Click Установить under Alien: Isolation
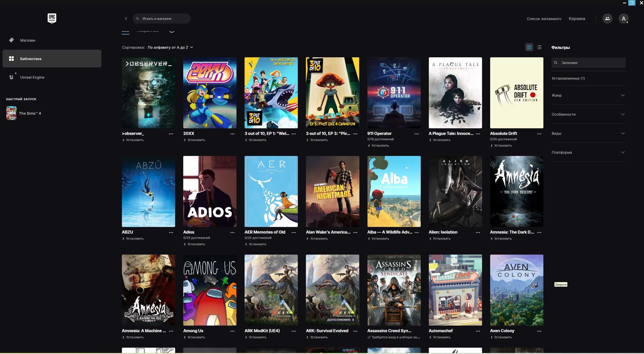Image resolution: width=644 pixels, height=354 pixels. click(x=440, y=239)
